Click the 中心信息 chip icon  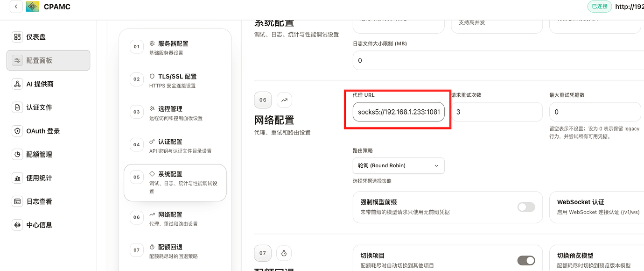point(17,225)
